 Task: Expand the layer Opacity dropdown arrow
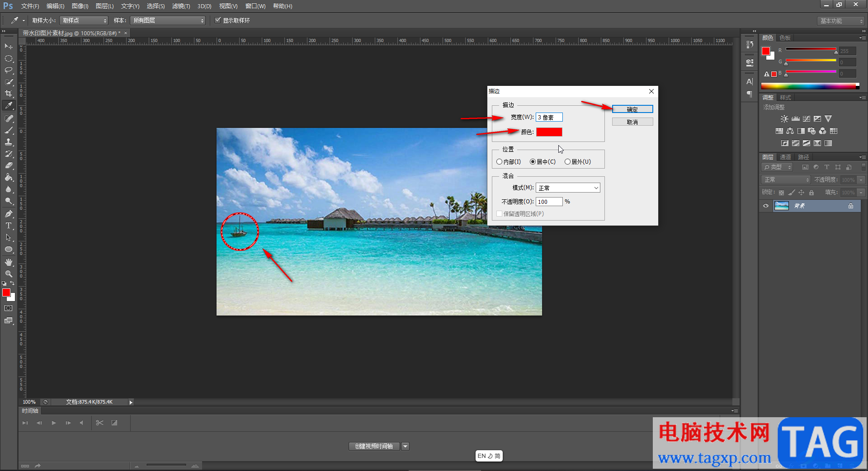click(861, 179)
